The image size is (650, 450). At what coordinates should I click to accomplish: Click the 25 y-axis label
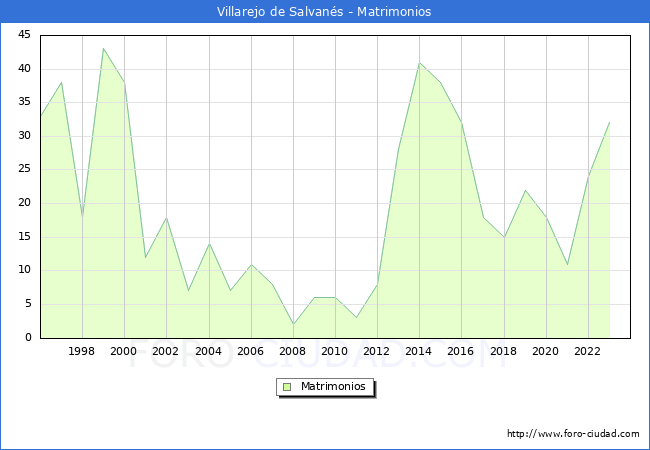[x=23, y=169]
